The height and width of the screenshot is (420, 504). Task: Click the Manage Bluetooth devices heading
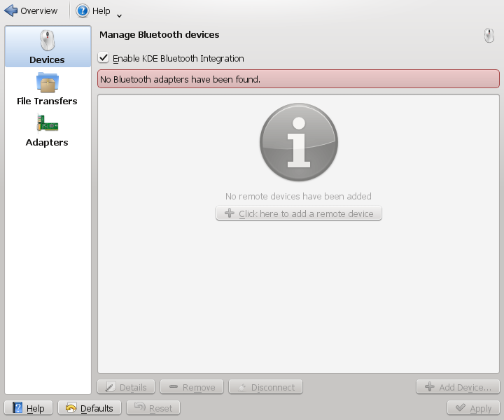159,34
